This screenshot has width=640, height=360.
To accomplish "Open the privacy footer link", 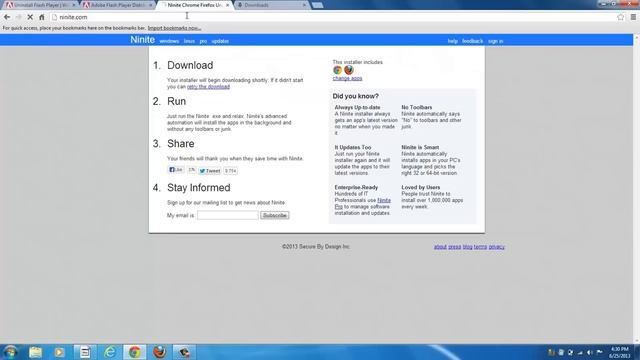I will [496, 247].
